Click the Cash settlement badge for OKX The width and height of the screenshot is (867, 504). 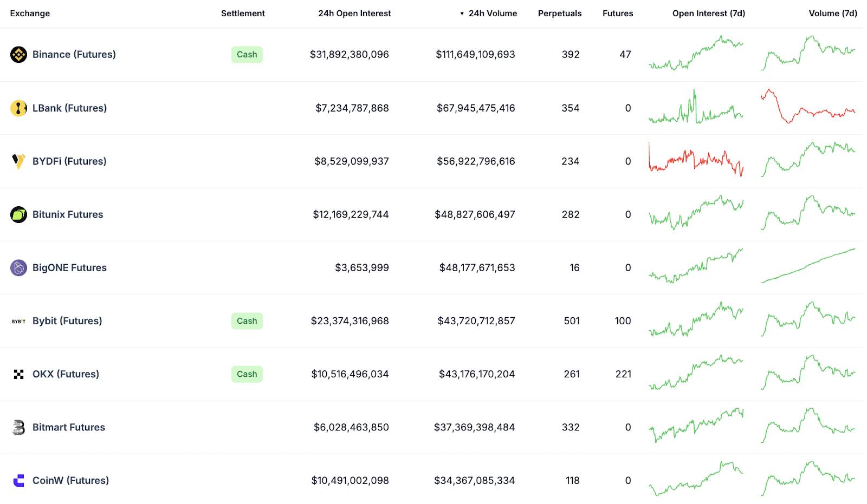click(247, 375)
